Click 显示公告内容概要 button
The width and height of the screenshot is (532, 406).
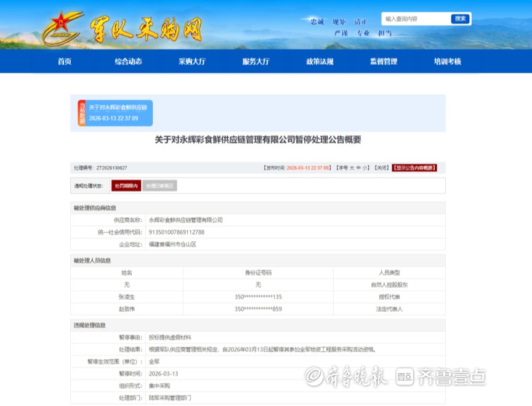(414, 168)
